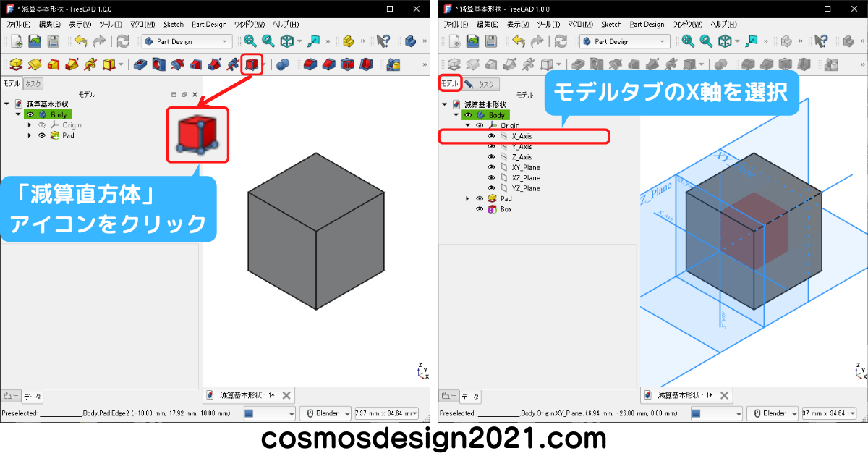Select the colored Pocket tool icon

click(140, 64)
